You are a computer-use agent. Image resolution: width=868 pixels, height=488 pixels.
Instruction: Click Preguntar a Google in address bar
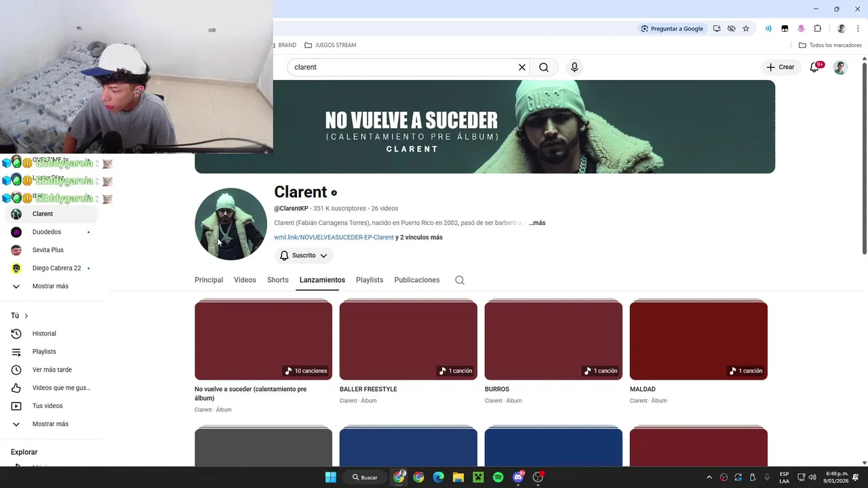coord(673,28)
